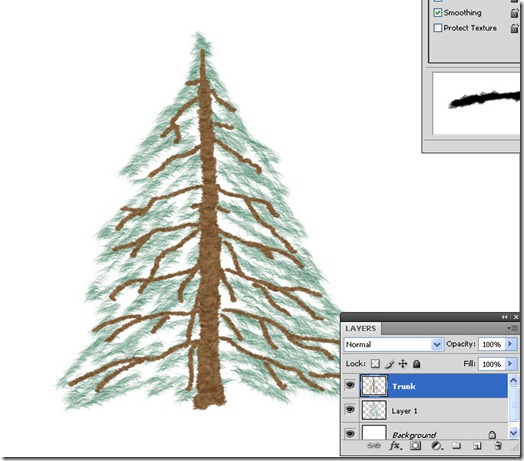
Task: Lock image pixels with brush icon
Action: (389, 363)
